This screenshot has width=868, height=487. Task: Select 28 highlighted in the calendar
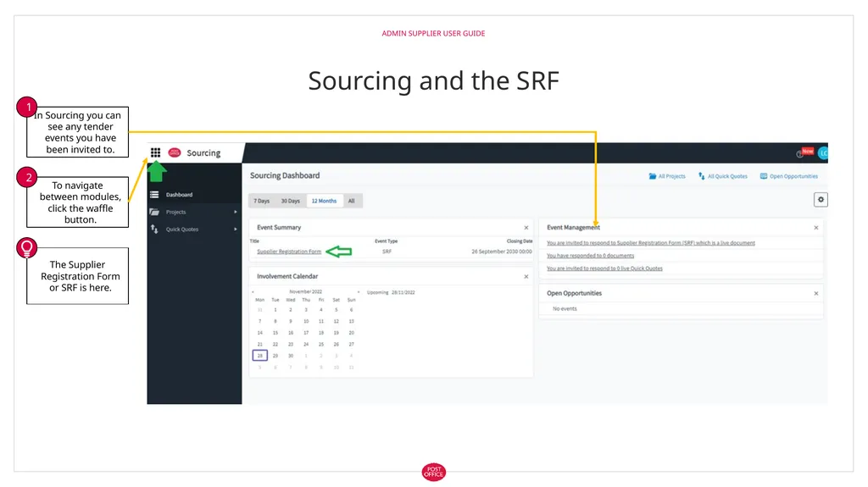(260, 355)
